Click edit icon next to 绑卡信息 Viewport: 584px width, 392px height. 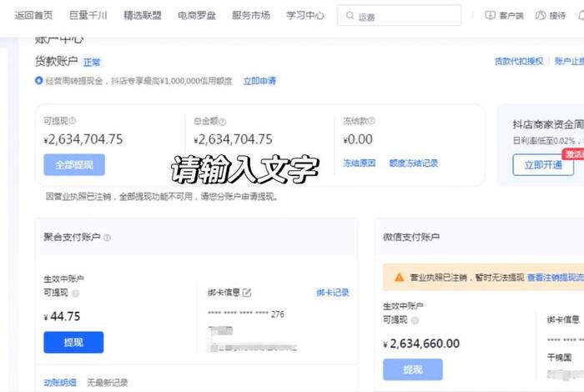pyautogui.click(x=247, y=293)
